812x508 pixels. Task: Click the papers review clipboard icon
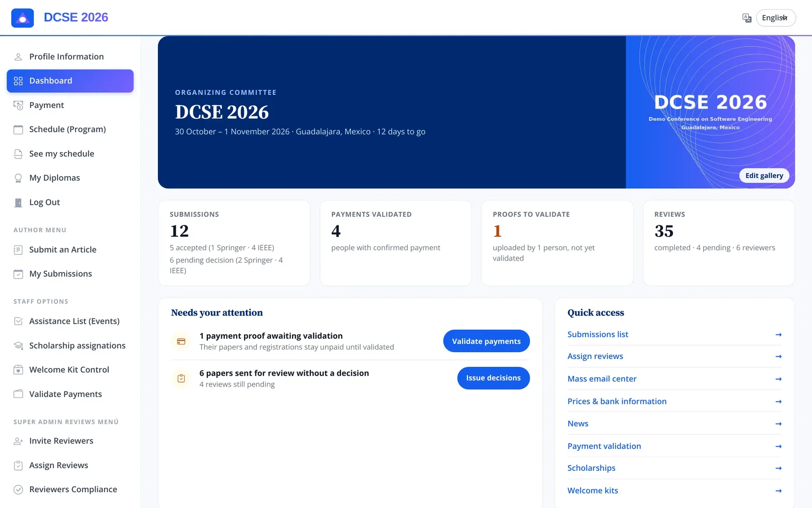pos(181,378)
